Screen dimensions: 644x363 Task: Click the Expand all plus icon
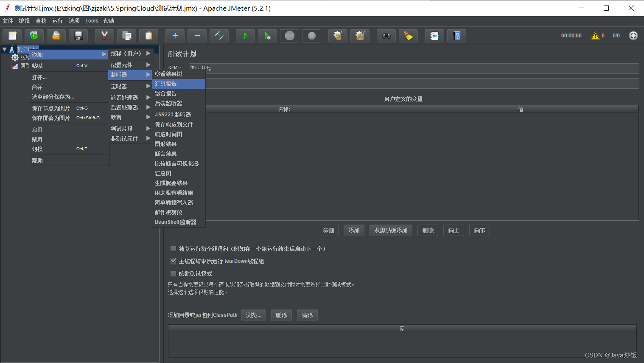pos(175,36)
